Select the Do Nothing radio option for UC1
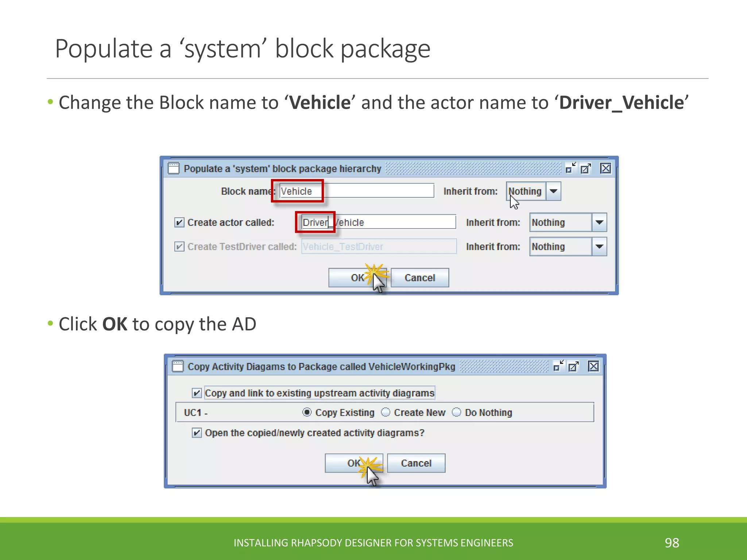 tap(456, 412)
